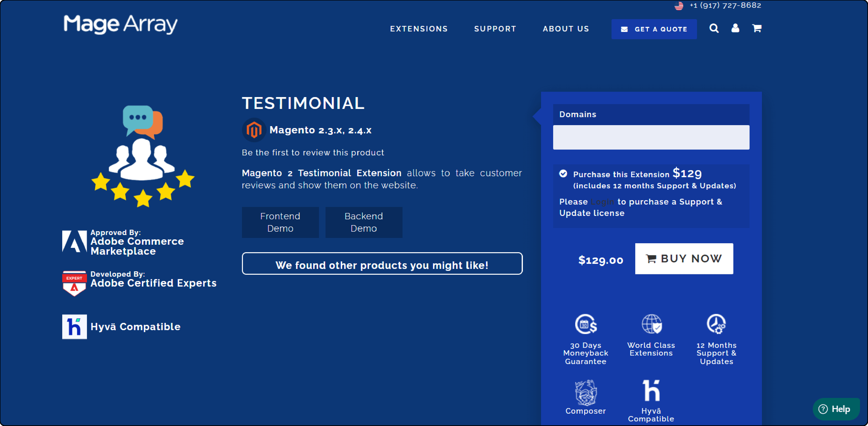Click the 'Domains' label

coord(578,114)
